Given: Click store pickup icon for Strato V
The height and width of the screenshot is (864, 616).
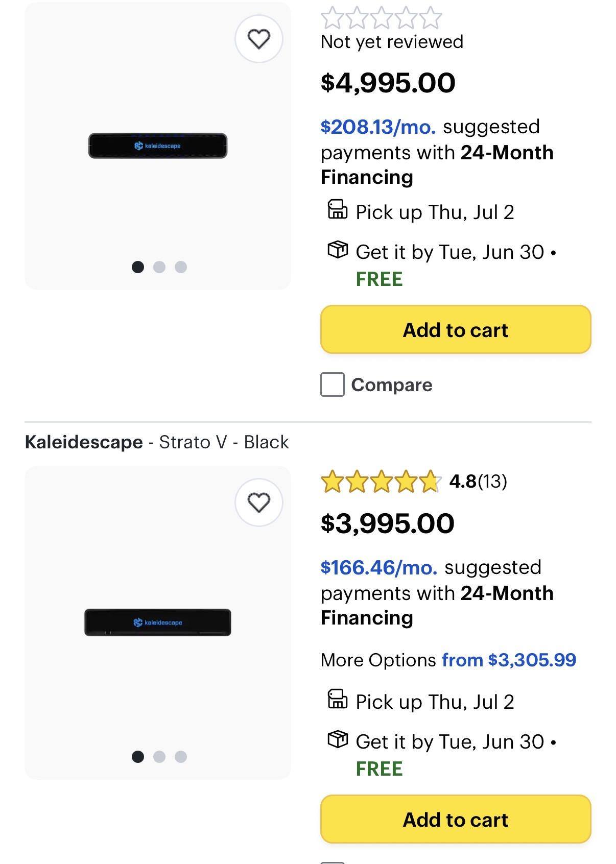Looking at the screenshot, I should tap(337, 700).
